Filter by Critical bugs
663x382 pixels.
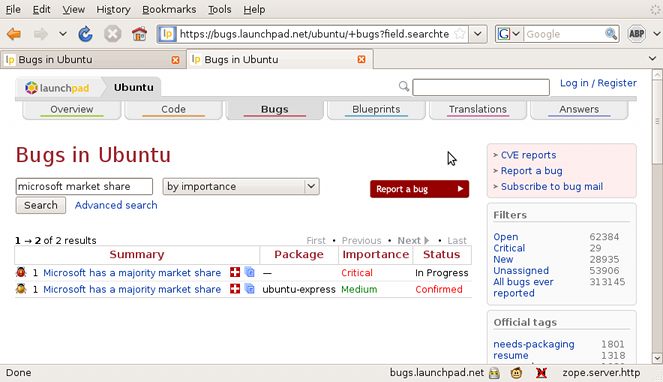point(509,248)
